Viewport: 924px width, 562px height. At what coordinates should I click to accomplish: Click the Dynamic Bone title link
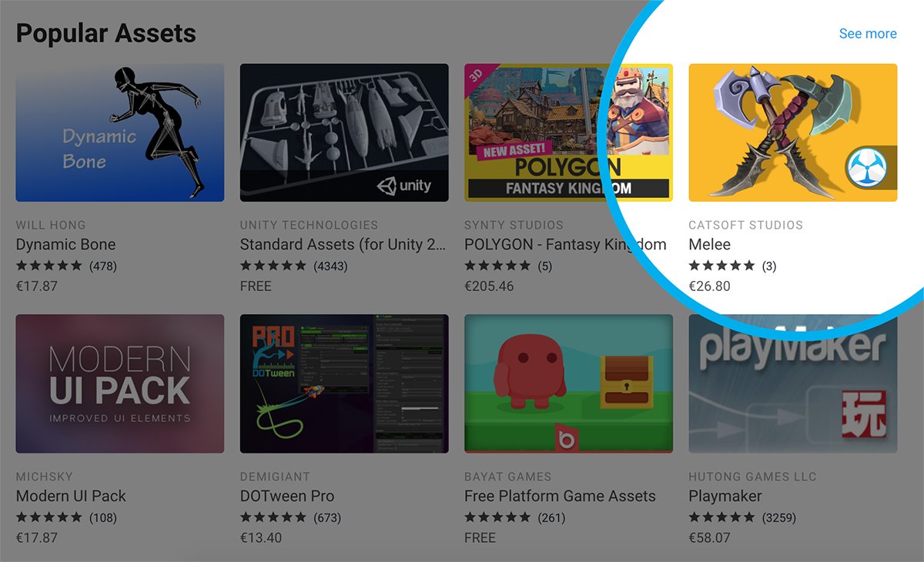pos(65,245)
